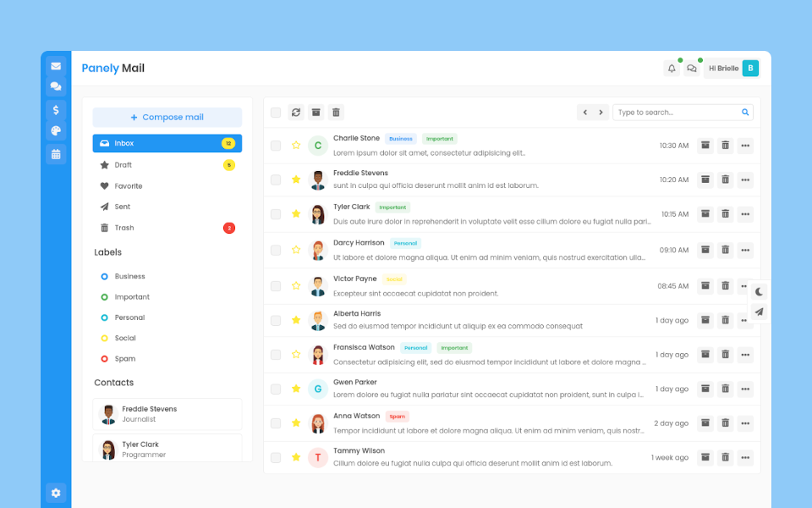The height and width of the screenshot is (508, 812).
Task: Open the chat messages icon in header
Action: [x=692, y=69]
